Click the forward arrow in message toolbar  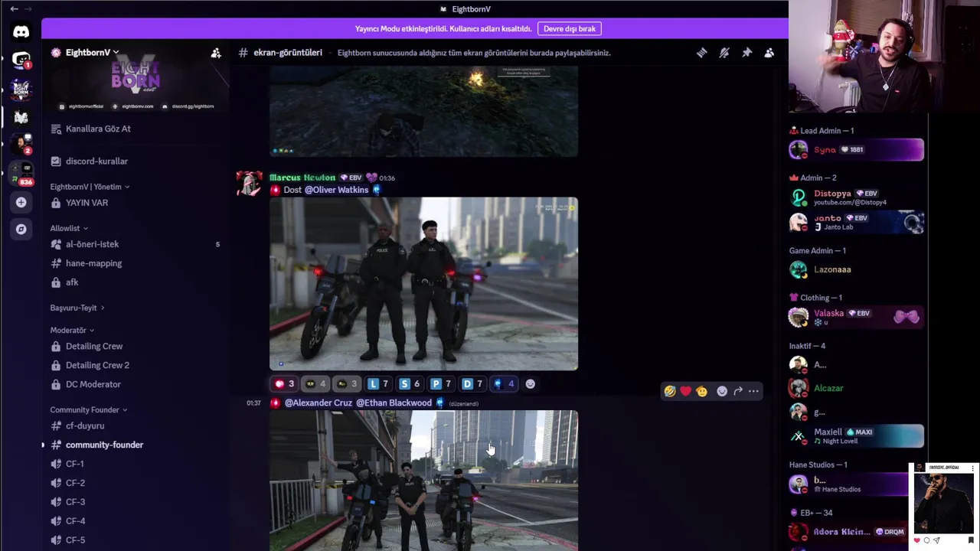tap(738, 391)
